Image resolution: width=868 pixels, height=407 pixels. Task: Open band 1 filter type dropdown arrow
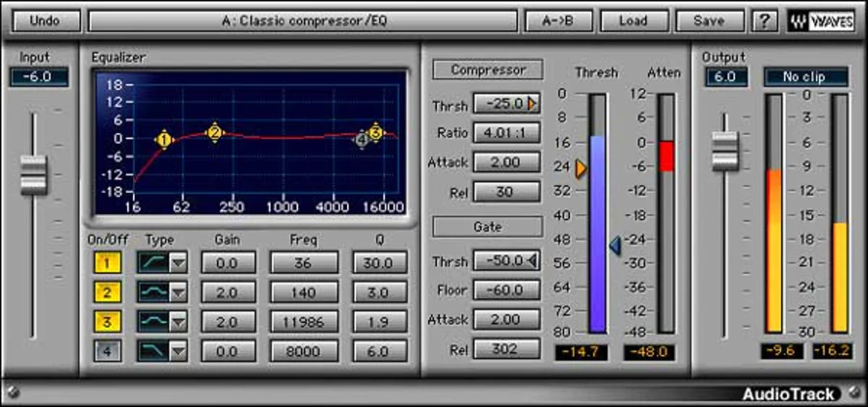(178, 263)
